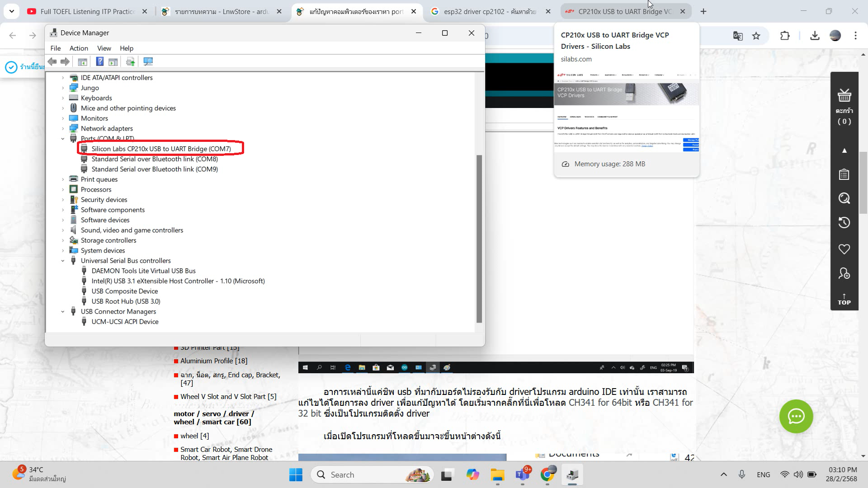Open Google Chrome from the taskbar
This screenshot has height=488, width=868.
[x=547, y=474]
